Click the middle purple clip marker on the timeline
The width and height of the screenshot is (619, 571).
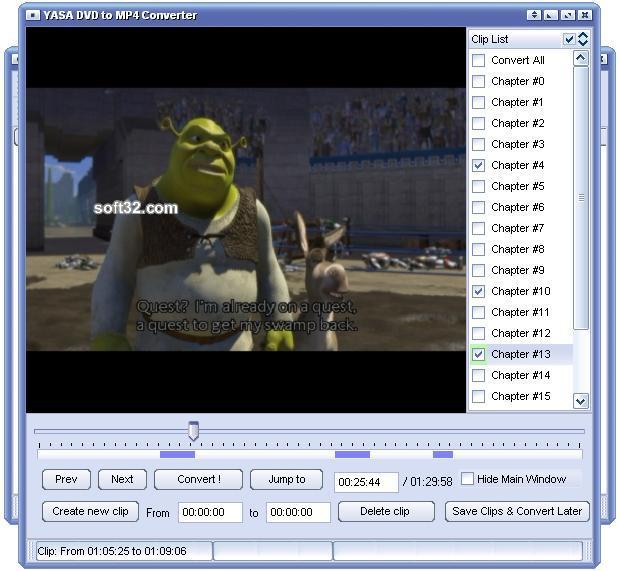click(353, 455)
